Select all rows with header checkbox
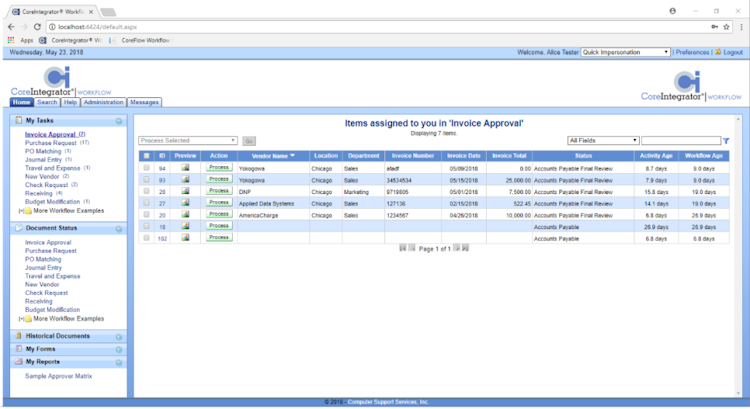Viewport: 750px width, 409px height. click(x=146, y=155)
